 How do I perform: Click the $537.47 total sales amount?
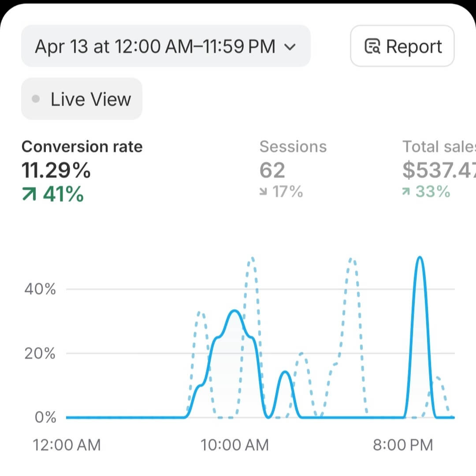coord(439,170)
